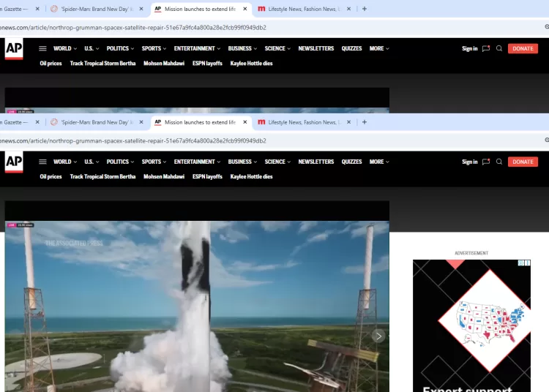Open the notifications chat icon in the upper window
This screenshot has height=392, width=549.
click(486, 48)
